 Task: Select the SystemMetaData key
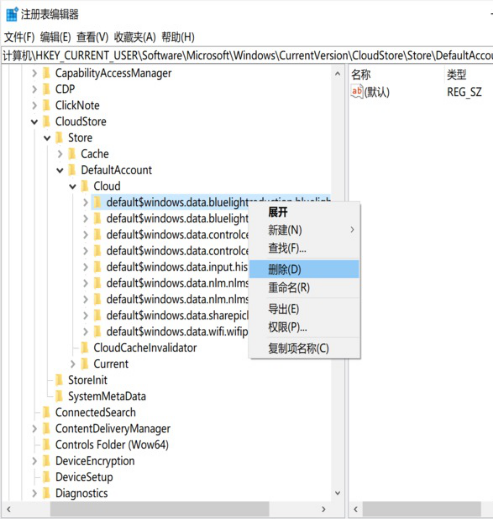(x=107, y=396)
